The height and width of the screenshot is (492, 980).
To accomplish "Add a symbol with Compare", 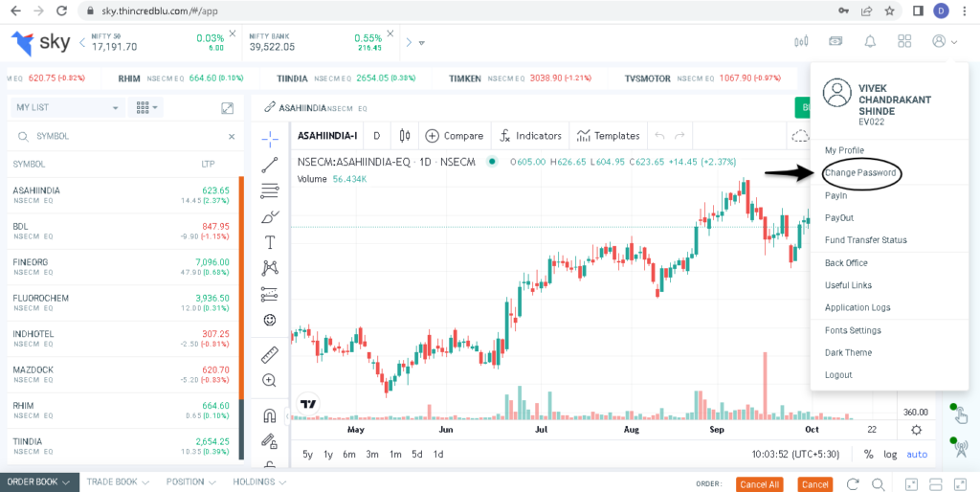I will pos(455,136).
